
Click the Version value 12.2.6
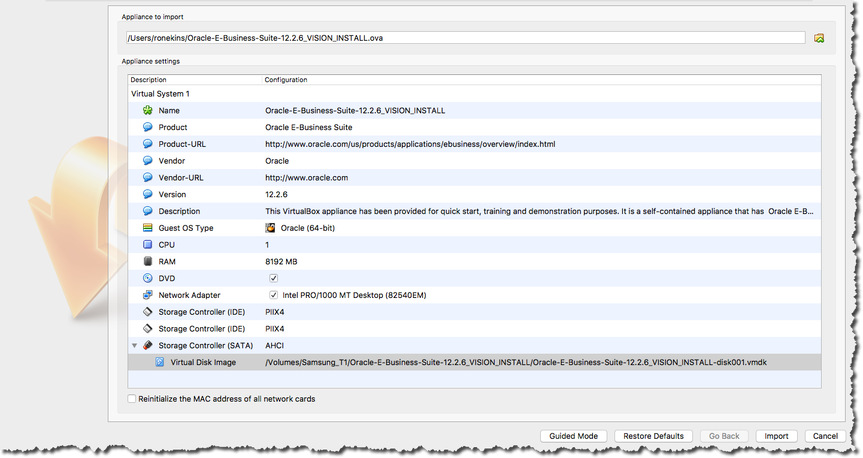point(276,194)
